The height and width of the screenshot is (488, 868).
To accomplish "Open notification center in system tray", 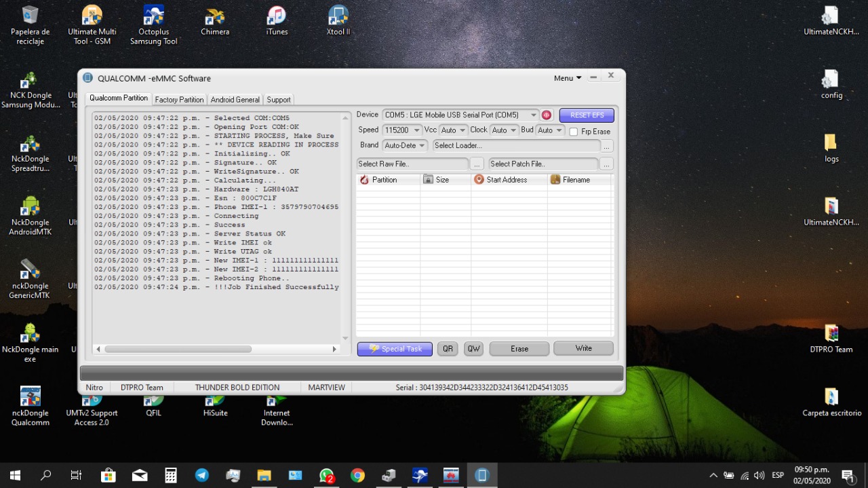I will click(x=848, y=475).
